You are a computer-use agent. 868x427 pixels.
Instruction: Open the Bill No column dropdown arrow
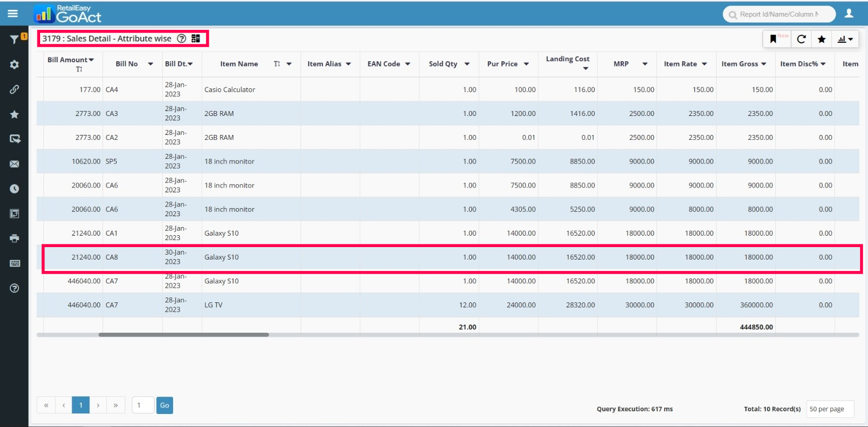pos(150,64)
